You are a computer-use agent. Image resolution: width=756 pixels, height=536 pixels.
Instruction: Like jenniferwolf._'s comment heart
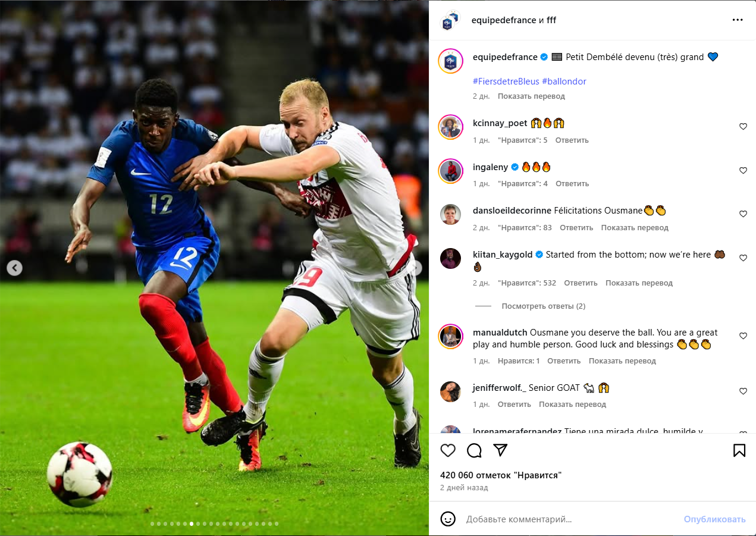(743, 391)
